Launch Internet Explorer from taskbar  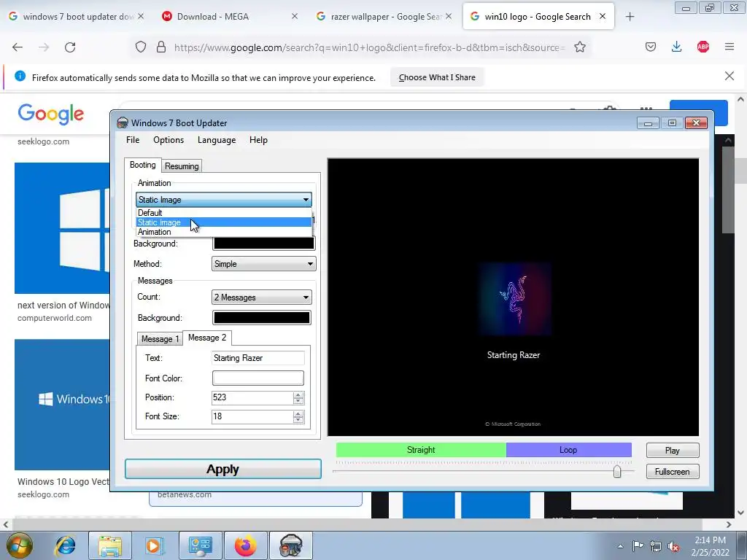tap(65, 545)
